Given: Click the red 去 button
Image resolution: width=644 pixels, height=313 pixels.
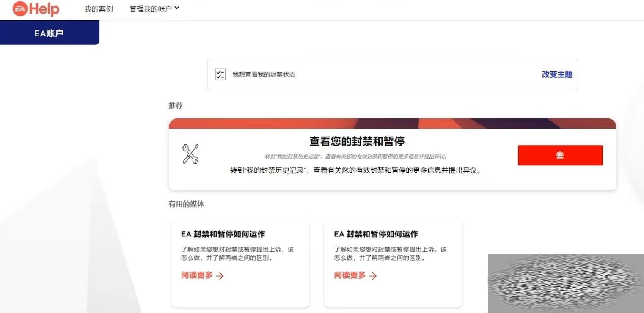Looking at the screenshot, I should click(560, 155).
